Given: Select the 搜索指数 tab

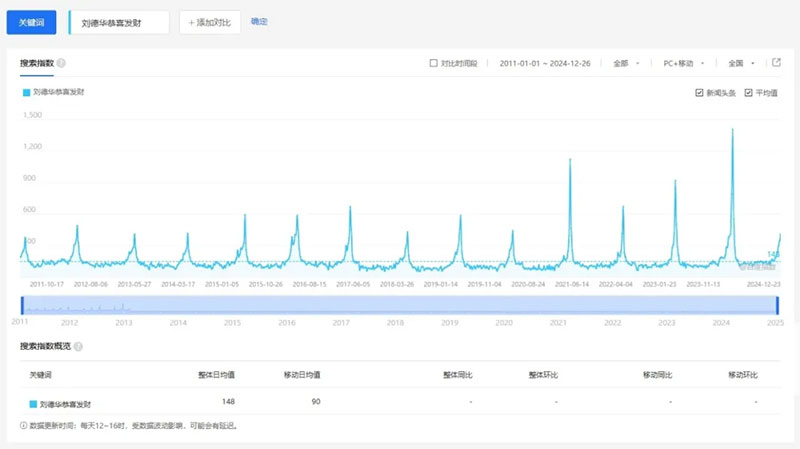Looking at the screenshot, I should point(36,63).
